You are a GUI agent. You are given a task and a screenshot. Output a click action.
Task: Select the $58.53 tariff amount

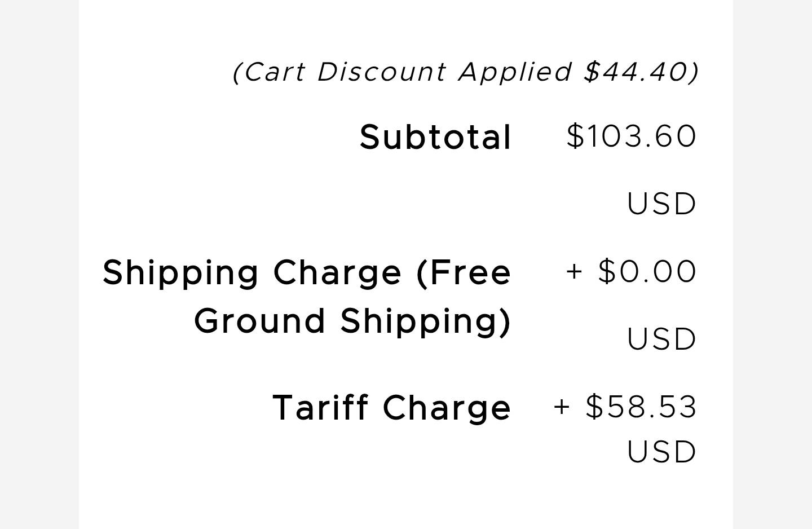click(x=641, y=407)
